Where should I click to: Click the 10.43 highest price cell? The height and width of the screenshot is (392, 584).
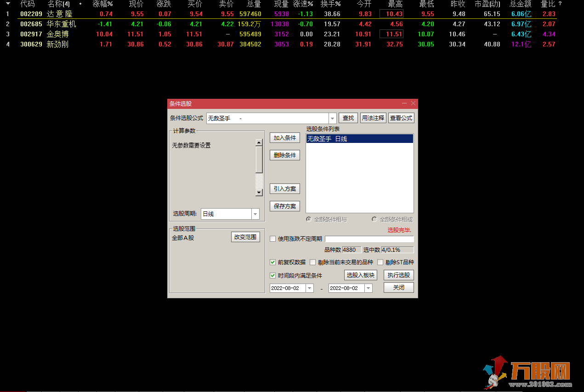pos(391,14)
